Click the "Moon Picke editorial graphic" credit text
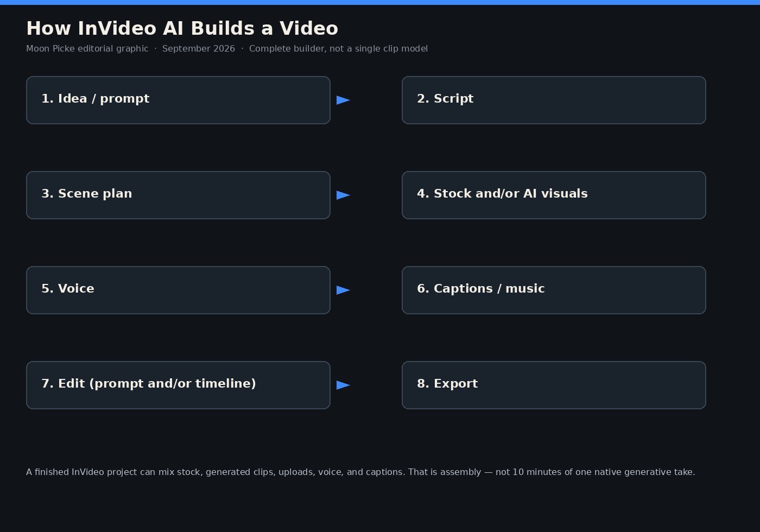 click(x=87, y=49)
